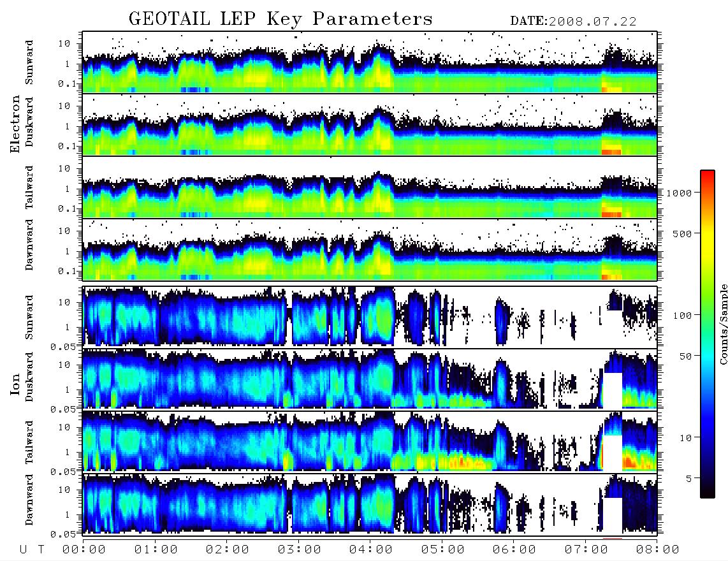Image resolution: width=728 pixels, height=561 pixels.
Task: Select the Electron Dawnward axis label
Action: click(29, 245)
